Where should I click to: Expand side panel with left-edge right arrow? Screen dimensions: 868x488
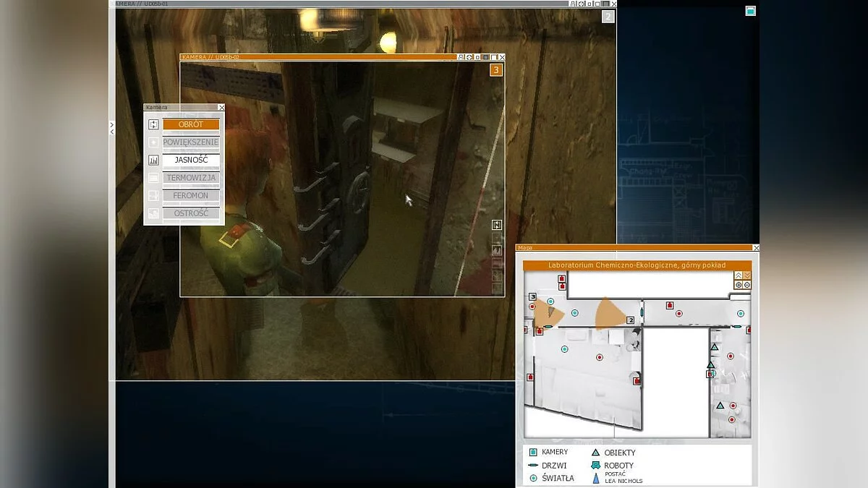111,124
